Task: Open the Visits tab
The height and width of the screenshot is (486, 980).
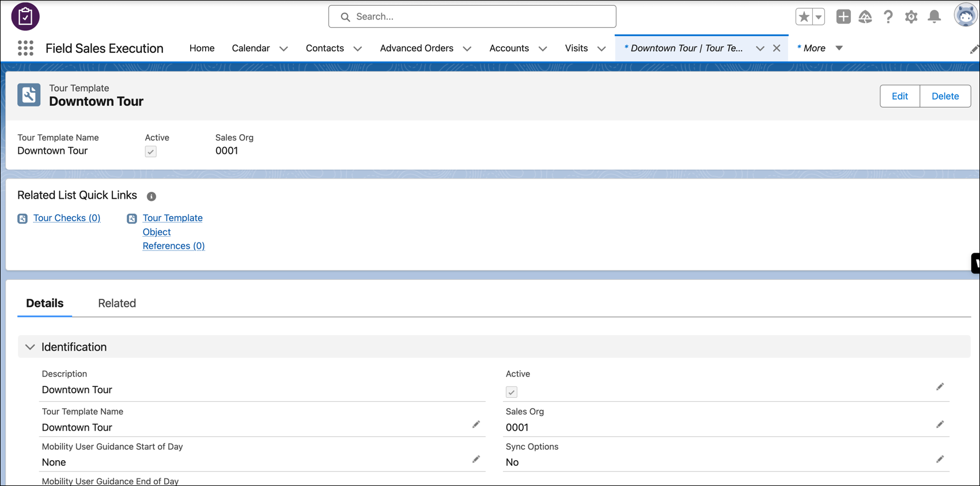Action: pos(576,48)
